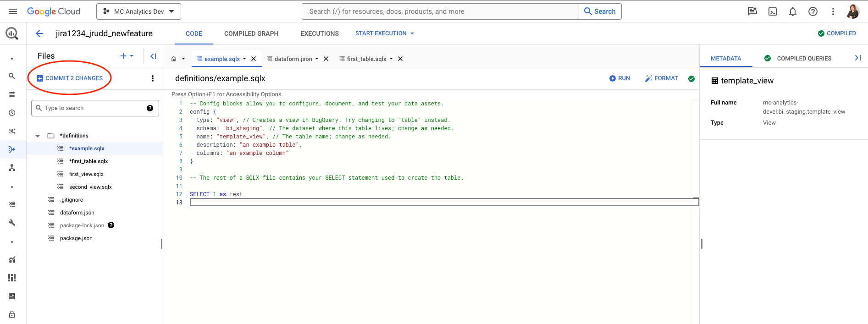
Task: Open the Dataform icon in sidebar
Action: (12, 149)
